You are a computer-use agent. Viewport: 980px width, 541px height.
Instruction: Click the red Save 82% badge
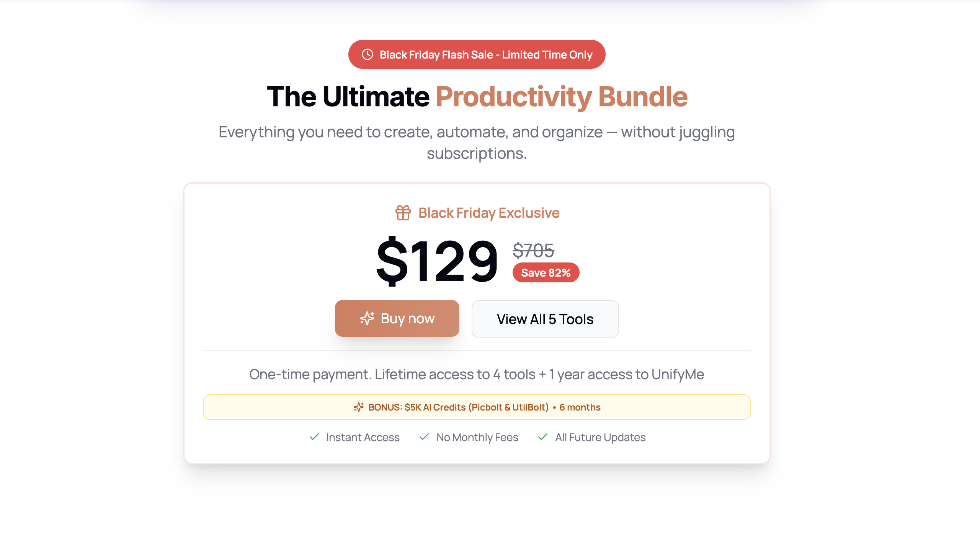click(x=546, y=272)
